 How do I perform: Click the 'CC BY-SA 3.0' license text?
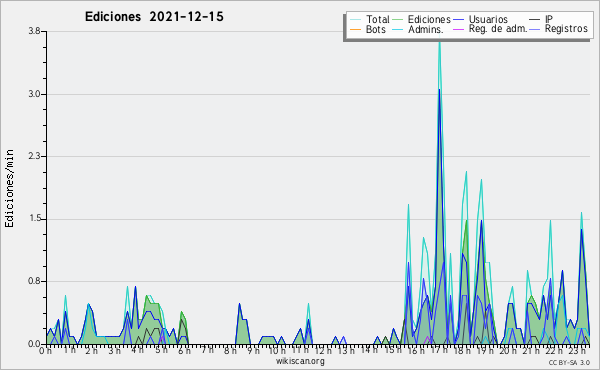pyautogui.click(x=569, y=363)
